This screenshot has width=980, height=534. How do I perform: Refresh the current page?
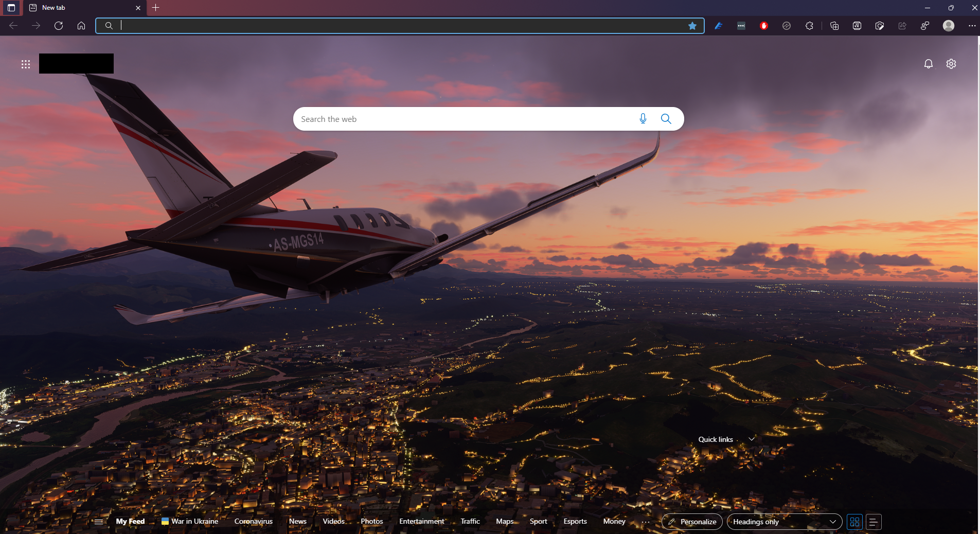click(x=59, y=26)
